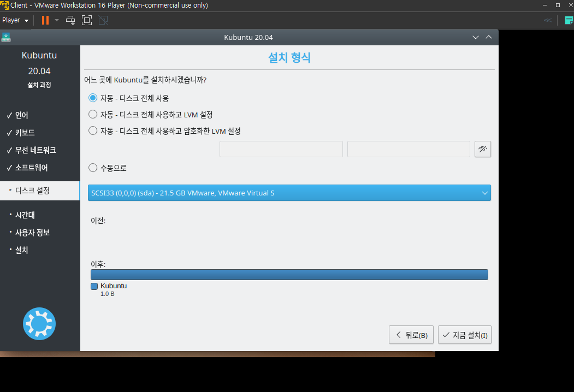Click the installer window up chevron
Screen dimensions: 574x392
point(489,37)
